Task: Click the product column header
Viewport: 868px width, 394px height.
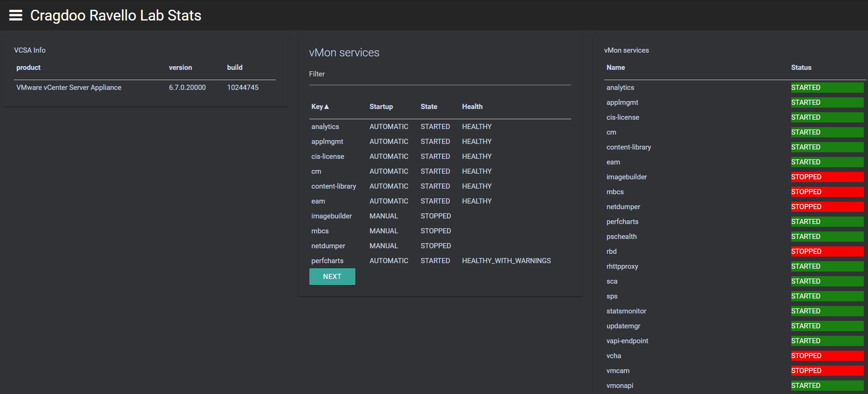Action: 28,68
